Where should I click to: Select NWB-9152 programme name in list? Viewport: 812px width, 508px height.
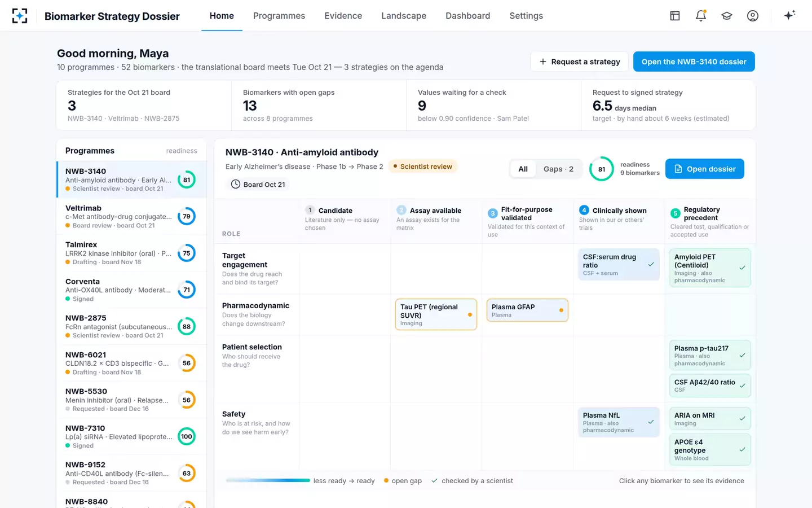85,465
